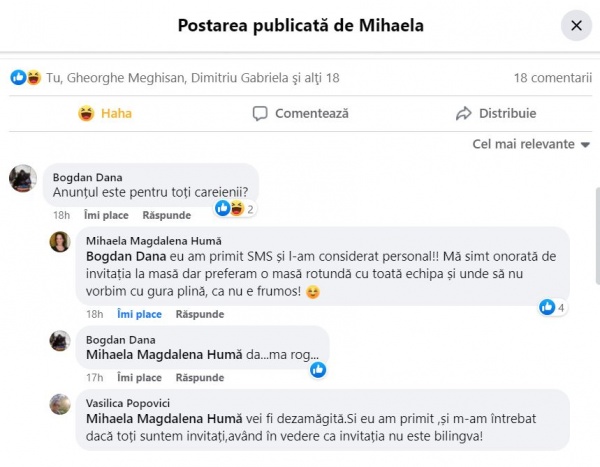Open the 18 comentarii count link
Viewport: 600px width, 467px height.
pos(552,77)
